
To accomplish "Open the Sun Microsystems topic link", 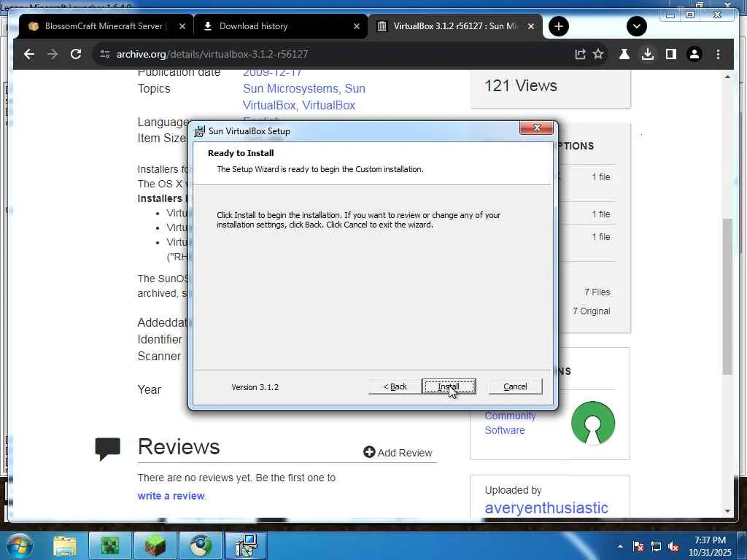I will point(290,88).
